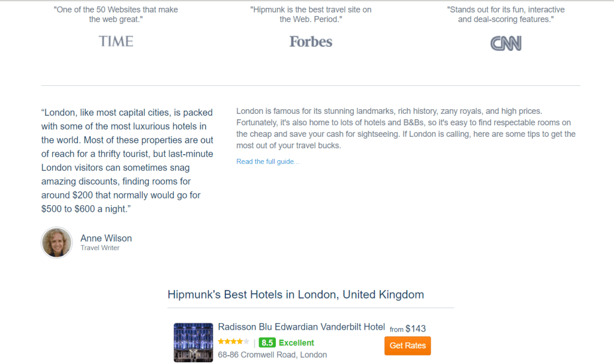Screen dimensions: 614x364
Task: Open Radisson Blu Edwardian Vanderbilt Hotel title
Action: pyautogui.click(x=301, y=327)
